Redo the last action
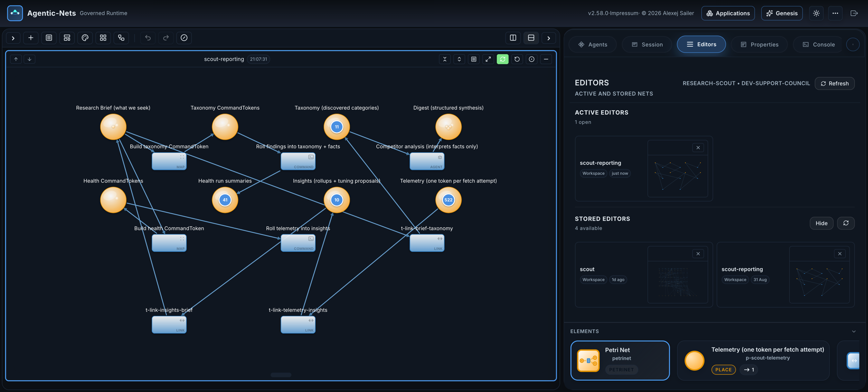The image size is (868, 392). click(166, 38)
